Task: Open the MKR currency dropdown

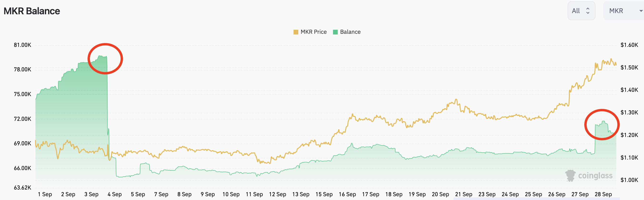Action: click(623, 11)
